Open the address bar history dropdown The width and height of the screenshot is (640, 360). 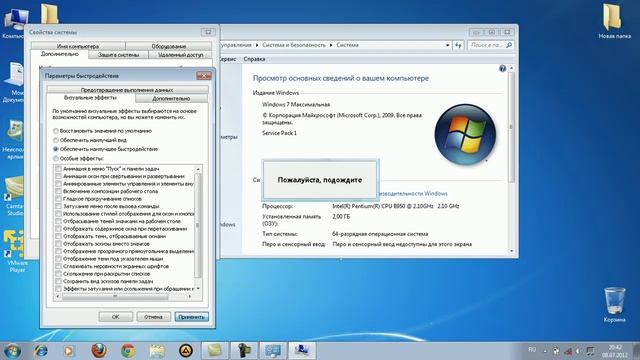click(448, 45)
